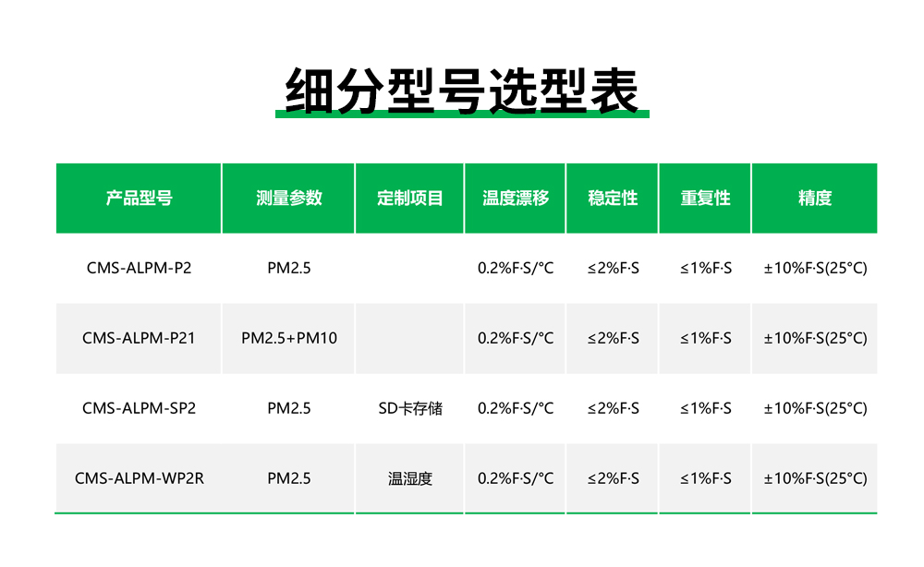
Task: Click ±10%F·S(25°C) in the CMS-ALPM-WP2R row
Action: point(815,478)
